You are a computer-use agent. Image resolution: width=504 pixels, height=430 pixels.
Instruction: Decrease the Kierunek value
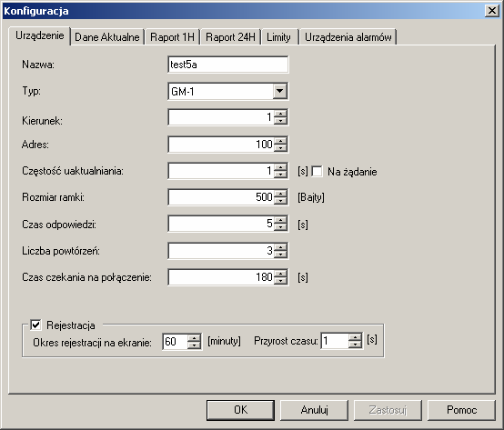point(280,121)
